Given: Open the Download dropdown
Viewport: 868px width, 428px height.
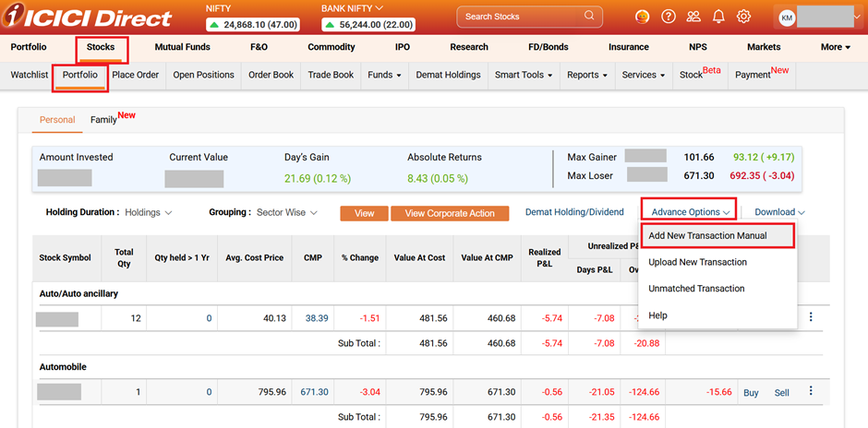Looking at the screenshot, I should pos(779,212).
